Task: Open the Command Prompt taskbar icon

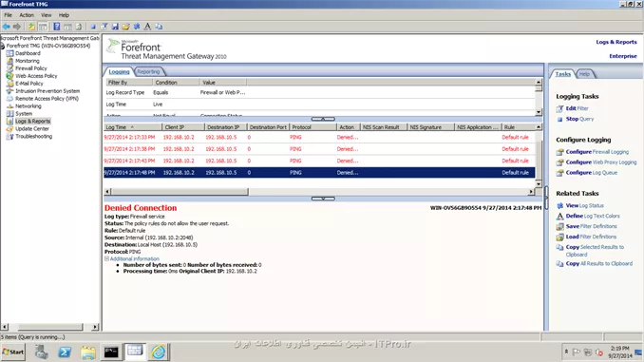Action: [111, 352]
